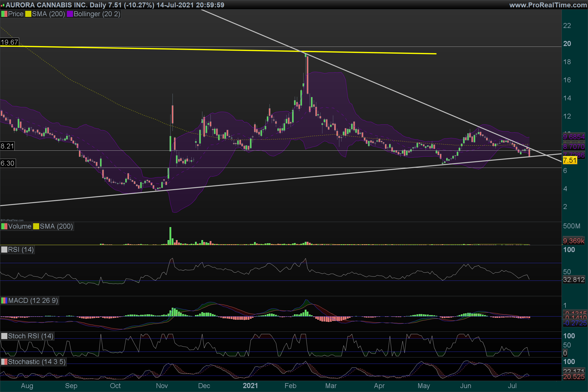The image size is (588, 392).
Task: Click the purple Bollinger (20 2) legend icon
Action: tap(70, 14)
